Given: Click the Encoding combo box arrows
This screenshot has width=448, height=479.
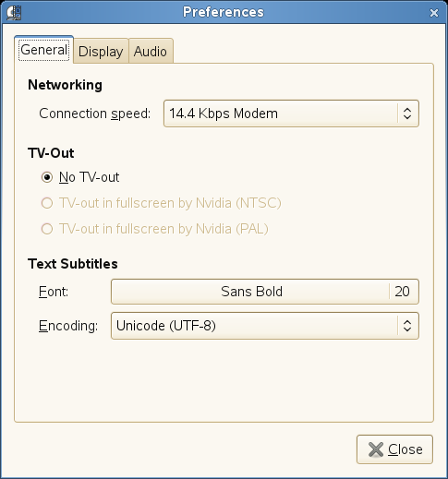Looking at the screenshot, I should tap(407, 326).
